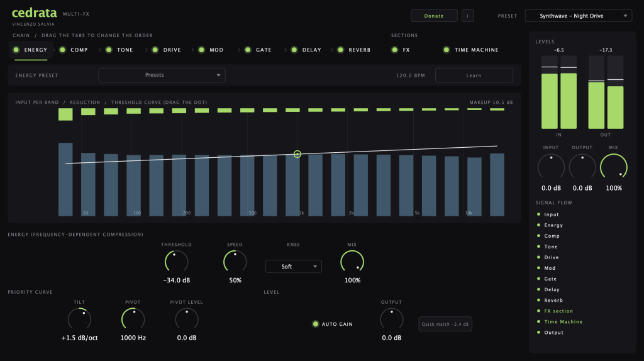Switch to the DRIVE tab
Screen dimensions: 644x361
tap(172, 50)
